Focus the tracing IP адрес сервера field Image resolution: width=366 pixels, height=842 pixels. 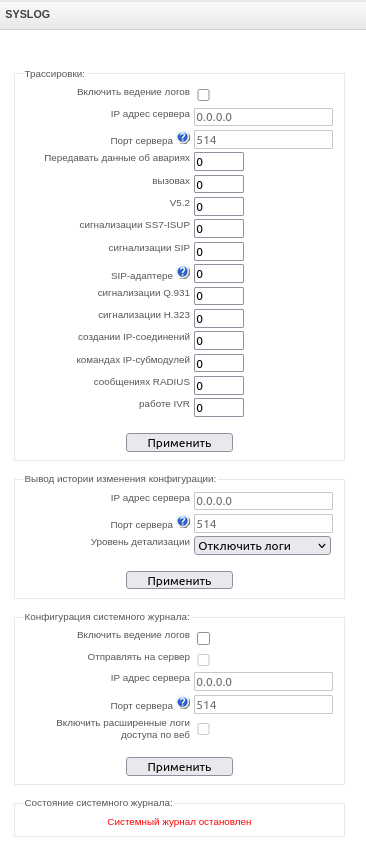click(263, 117)
